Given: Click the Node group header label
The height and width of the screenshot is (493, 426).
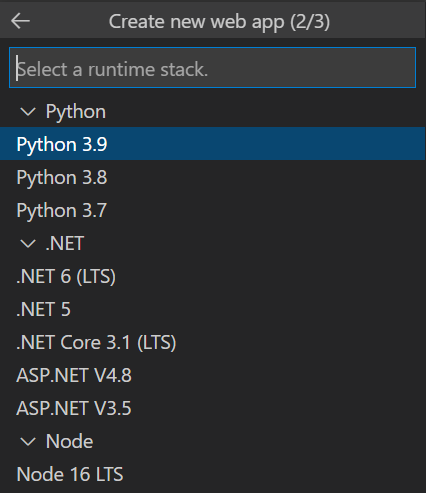Looking at the screenshot, I should coord(69,441).
